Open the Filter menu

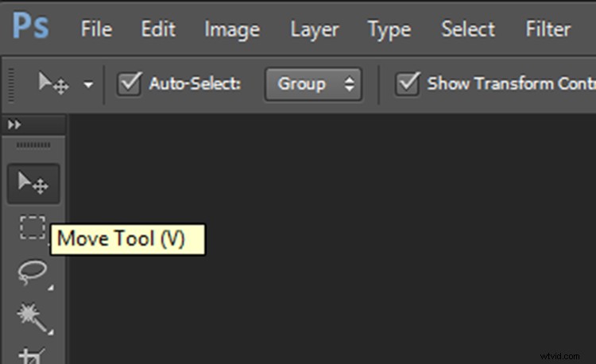coord(548,30)
